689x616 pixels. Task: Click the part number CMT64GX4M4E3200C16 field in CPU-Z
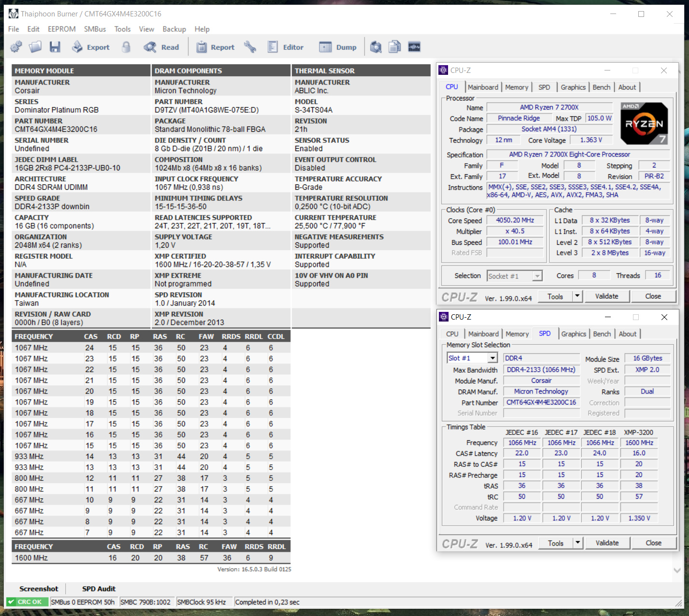pos(541,403)
